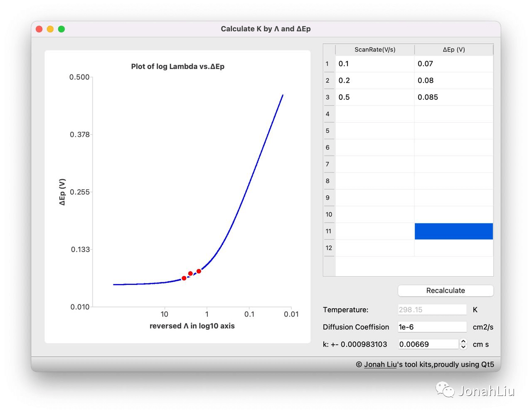Image resolution: width=532 pixels, height=413 pixels.
Task: Close the window with red button
Action: click(x=39, y=29)
